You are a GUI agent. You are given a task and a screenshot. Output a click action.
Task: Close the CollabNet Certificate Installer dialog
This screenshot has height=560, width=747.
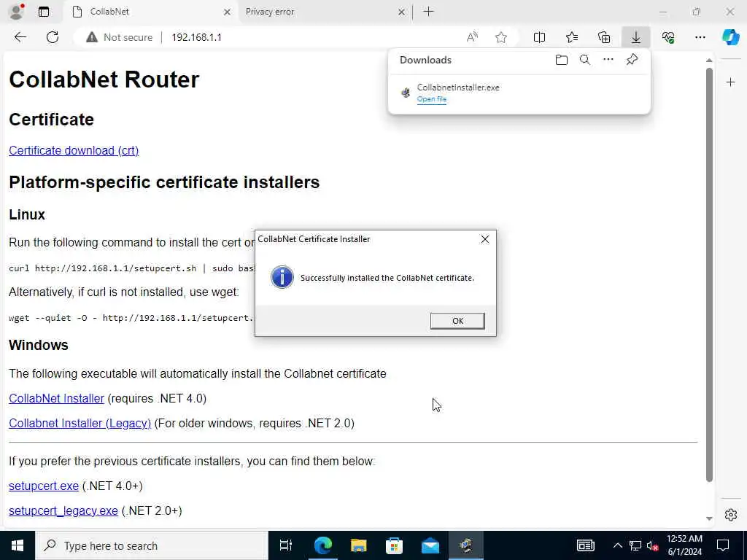[x=485, y=239]
